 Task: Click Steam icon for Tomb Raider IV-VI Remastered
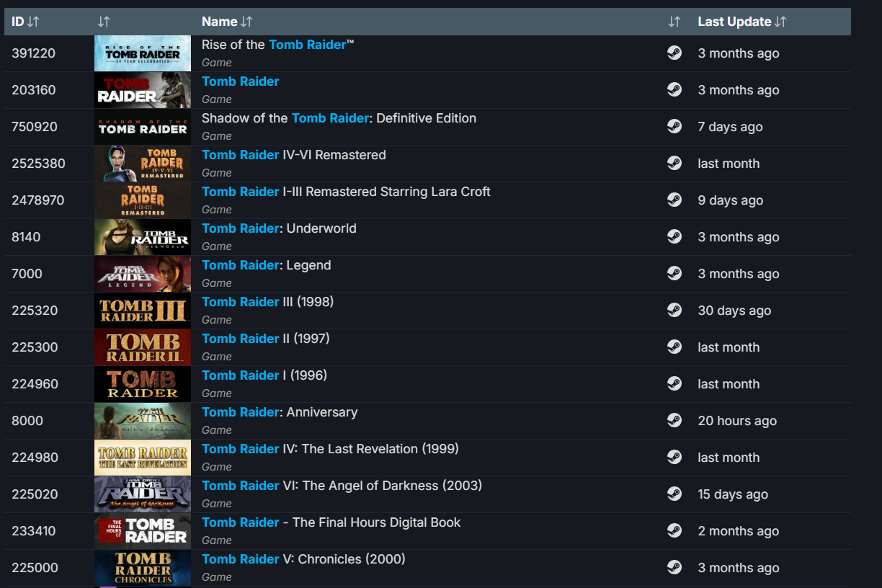674,163
